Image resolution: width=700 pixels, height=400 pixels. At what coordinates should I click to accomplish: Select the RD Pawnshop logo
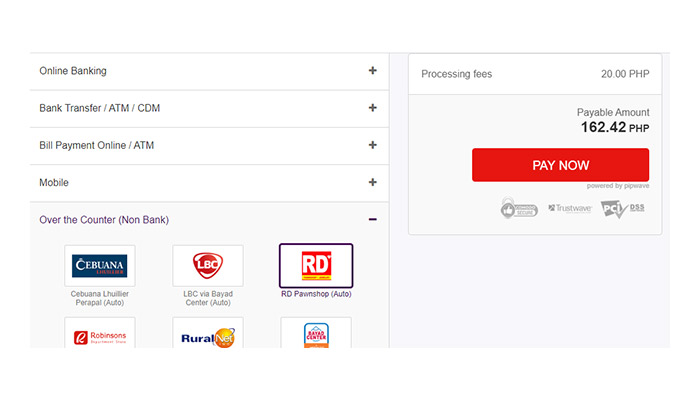pyautogui.click(x=315, y=266)
